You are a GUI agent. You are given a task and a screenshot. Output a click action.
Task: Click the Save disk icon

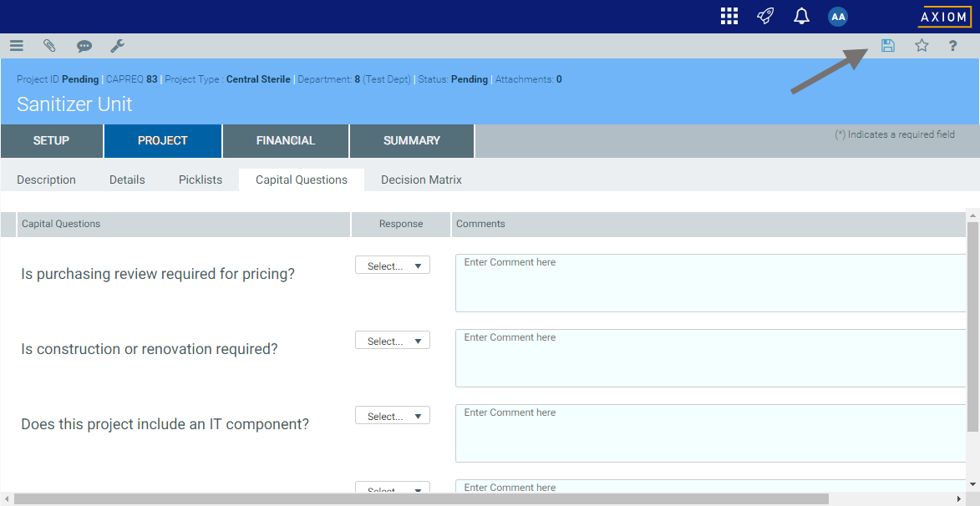tap(888, 46)
